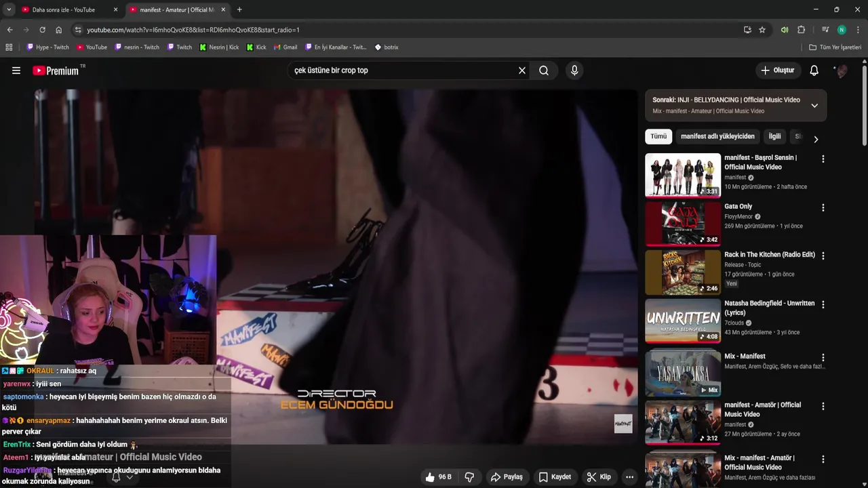Close the Daha sonra izle tab
Viewport: 868px width, 488px height.
tap(115, 9)
